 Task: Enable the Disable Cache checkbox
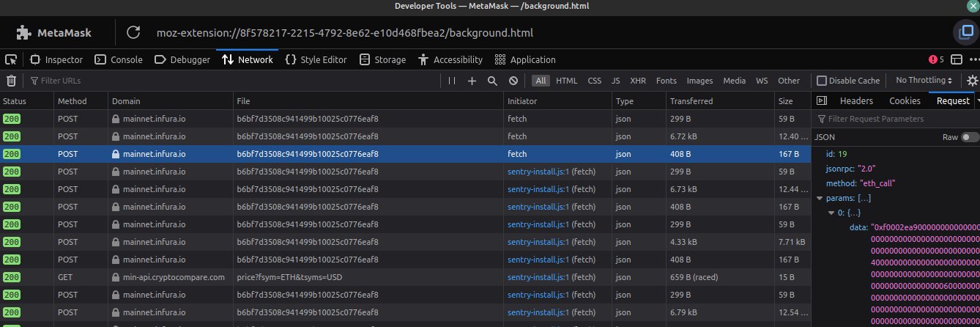coord(822,81)
